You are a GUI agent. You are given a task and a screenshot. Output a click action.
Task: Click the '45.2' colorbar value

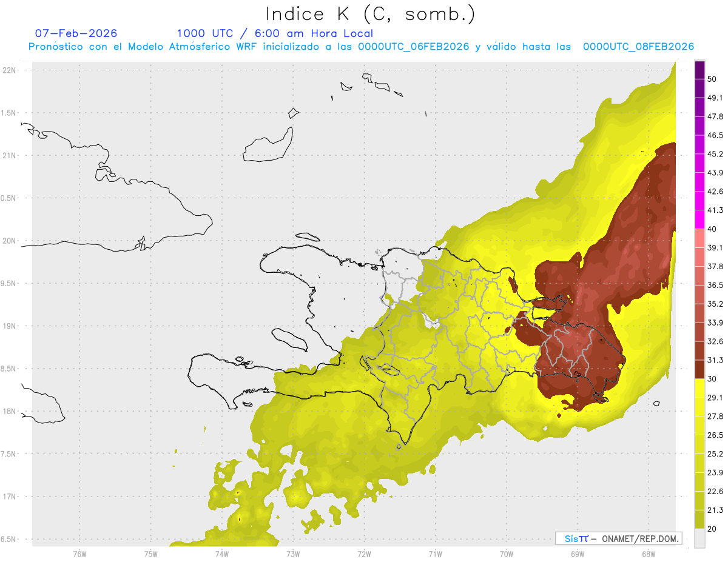[x=715, y=154]
